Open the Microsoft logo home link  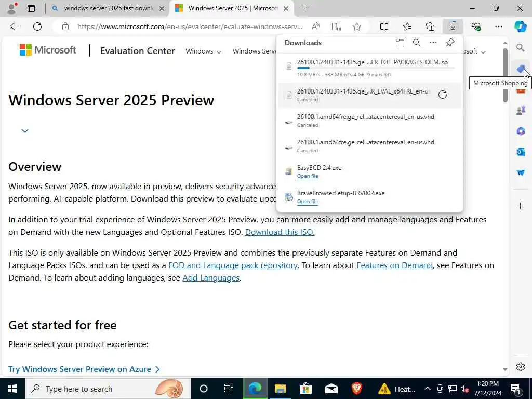tap(48, 50)
